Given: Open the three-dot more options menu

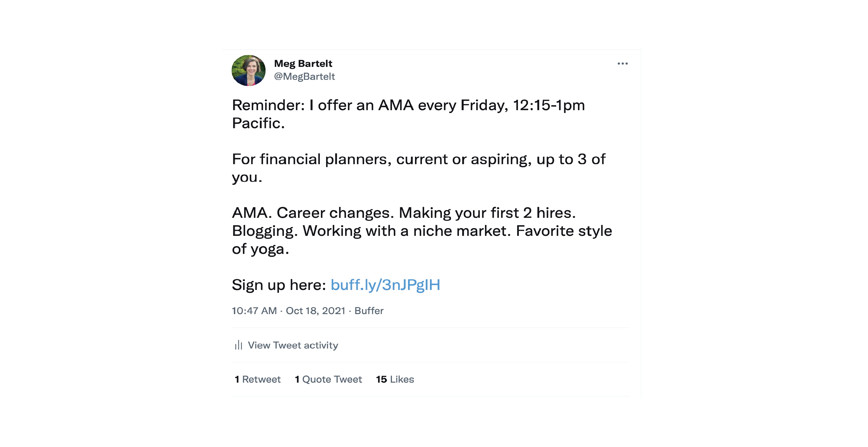Looking at the screenshot, I should point(622,64).
